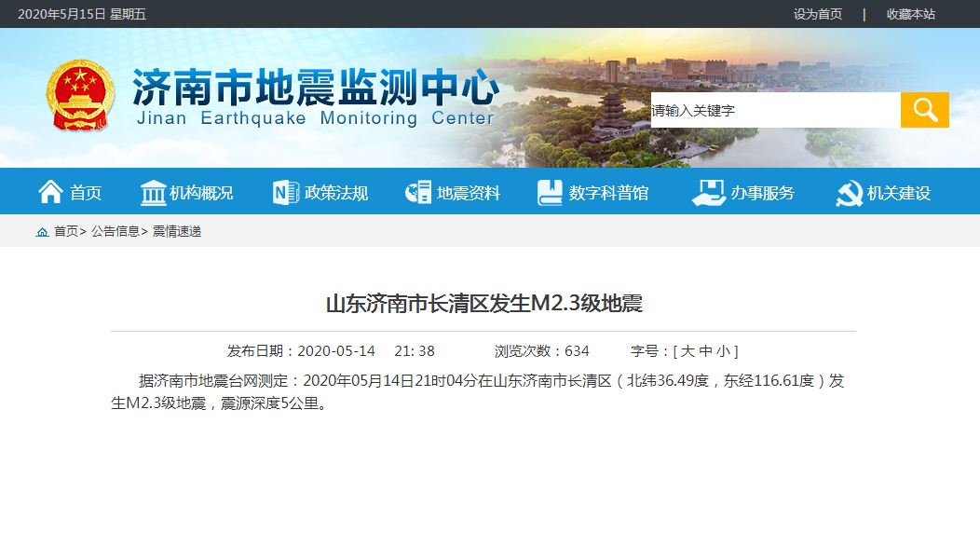Click the book icon for 数字科普馆
980x560 pixels.
coord(550,193)
